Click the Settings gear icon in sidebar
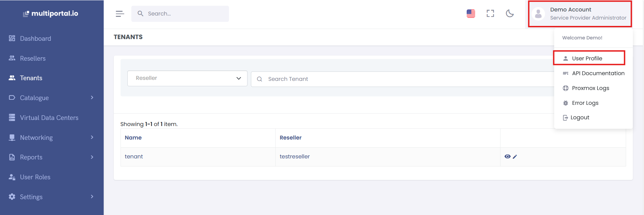Viewport: 644px width, 215px height. (x=12, y=196)
